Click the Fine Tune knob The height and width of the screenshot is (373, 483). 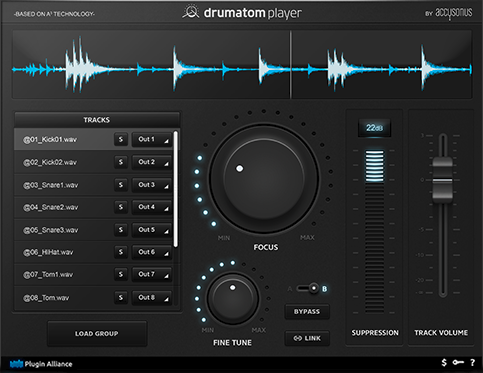click(x=233, y=298)
